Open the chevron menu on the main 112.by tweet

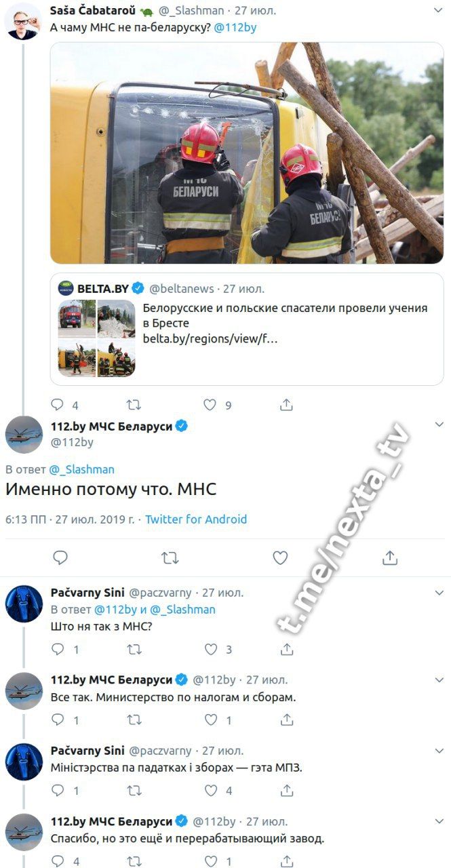pos(438,425)
